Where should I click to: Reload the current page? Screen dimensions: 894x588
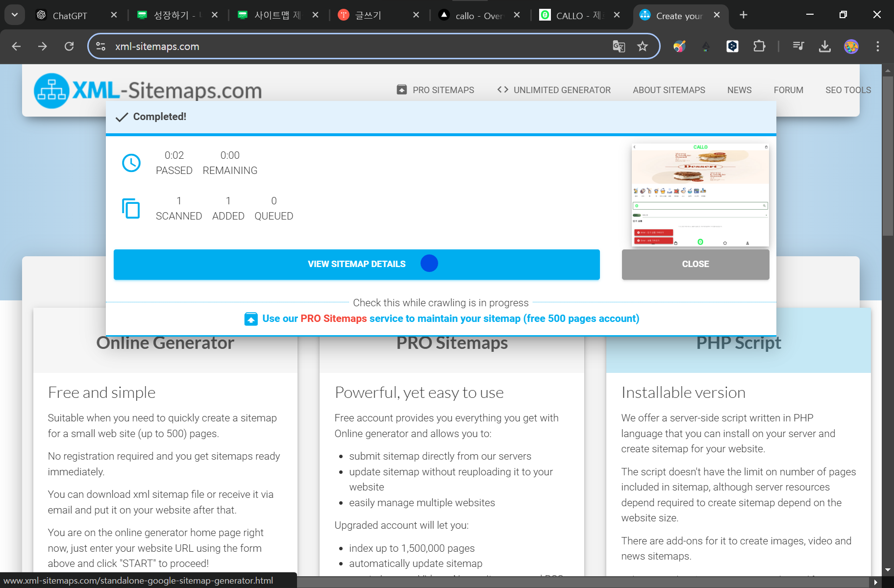[x=69, y=46]
